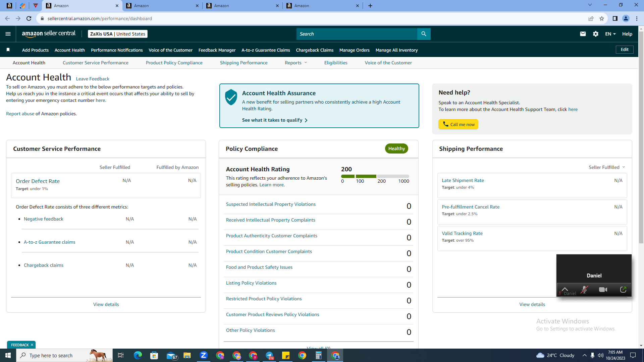Open the Order Defect Rate link

pyautogui.click(x=38, y=181)
